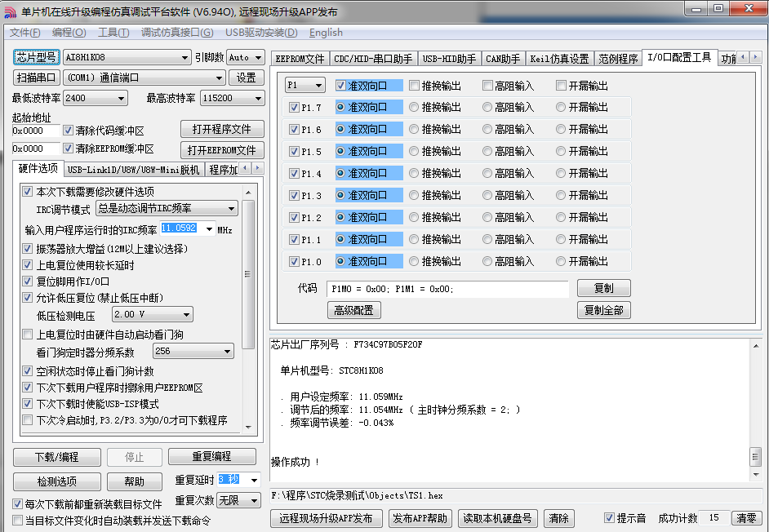Click 读取本机硬盘号 button

click(x=497, y=518)
